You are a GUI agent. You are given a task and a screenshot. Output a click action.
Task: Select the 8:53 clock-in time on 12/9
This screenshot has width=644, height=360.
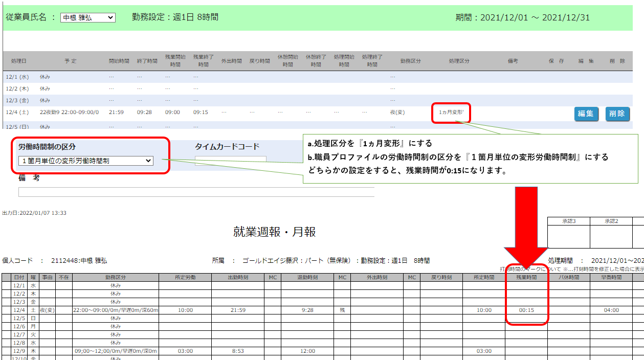point(238,351)
